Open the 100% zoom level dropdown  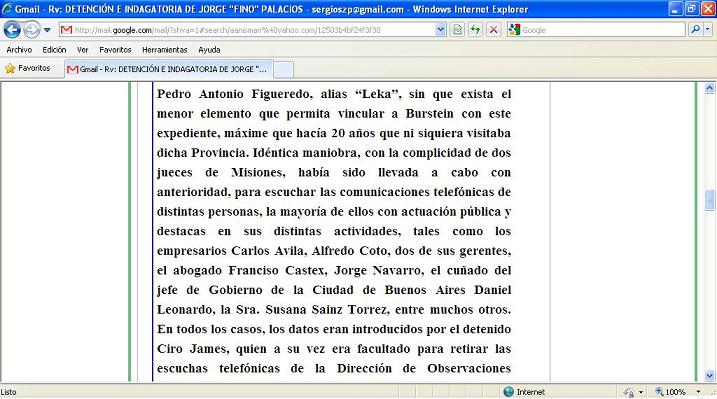698,392
